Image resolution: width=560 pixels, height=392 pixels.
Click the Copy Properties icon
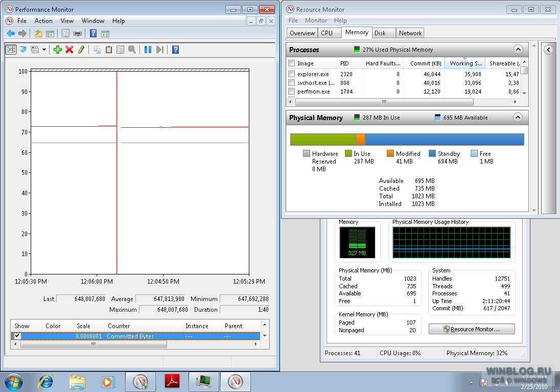click(x=97, y=49)
